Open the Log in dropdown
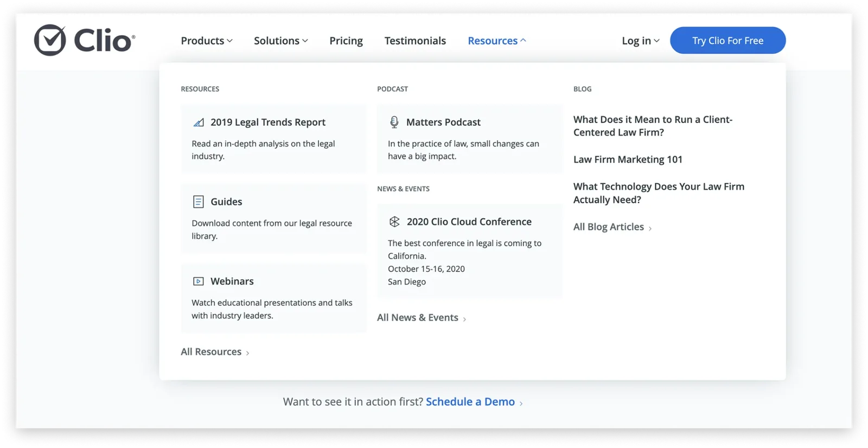This screenshot has height=448, width=868. 641,41
